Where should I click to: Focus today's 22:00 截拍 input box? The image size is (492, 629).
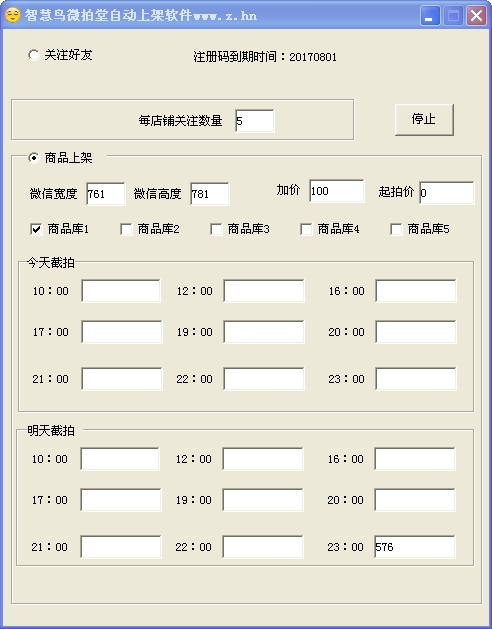point(264,379)
